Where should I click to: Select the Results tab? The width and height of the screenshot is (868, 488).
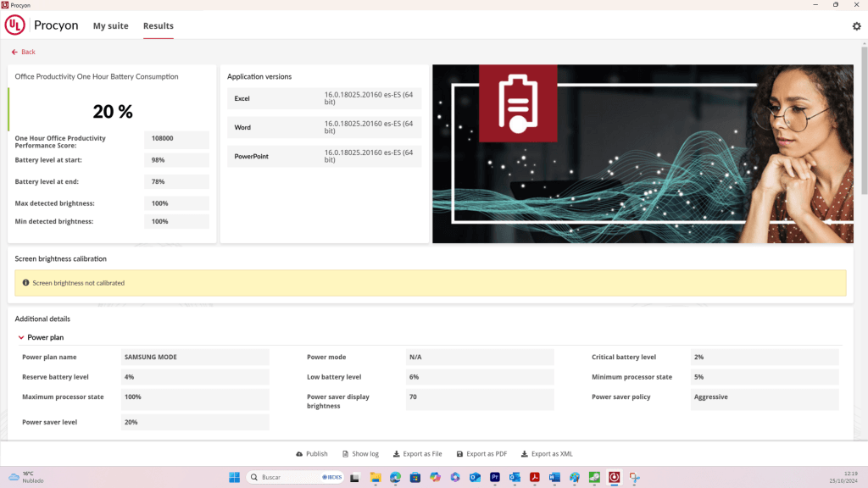159,26
